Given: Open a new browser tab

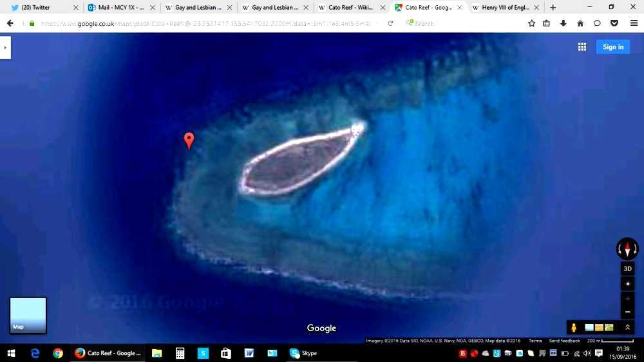Looking at the screenshot, I should click(553, 7).
